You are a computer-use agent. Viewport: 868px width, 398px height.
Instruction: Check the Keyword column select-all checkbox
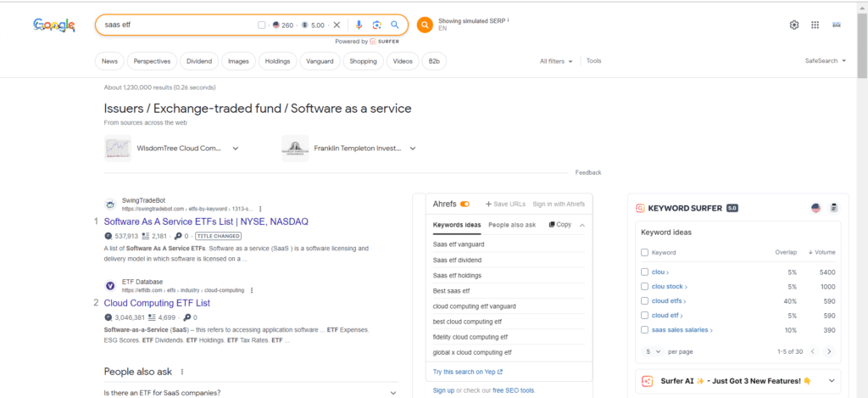tap(644, 252)
